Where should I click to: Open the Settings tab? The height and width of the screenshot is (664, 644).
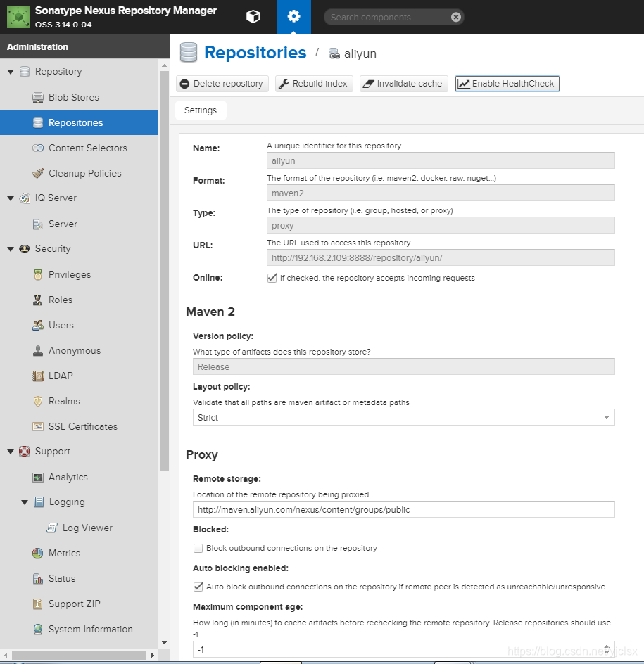(x=201, y=110)
